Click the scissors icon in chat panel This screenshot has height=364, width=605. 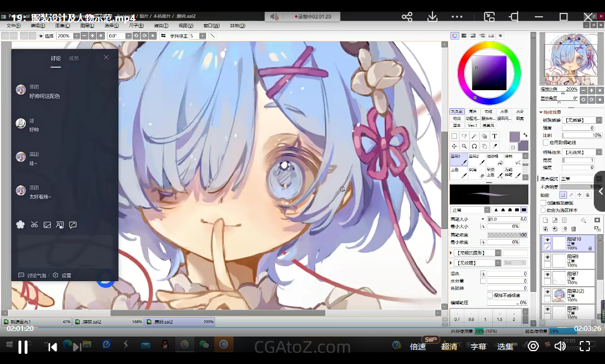point(34,225)
